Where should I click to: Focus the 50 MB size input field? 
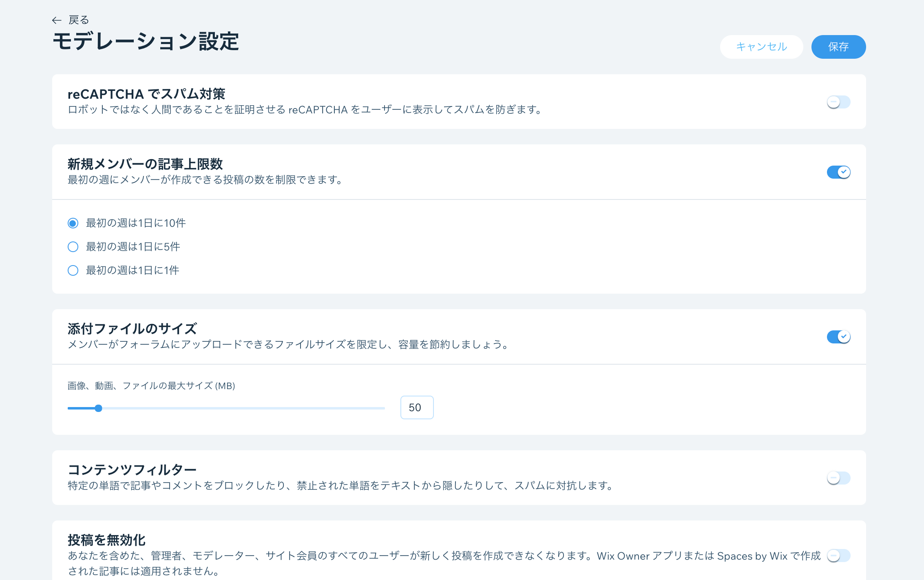(417, 407)
